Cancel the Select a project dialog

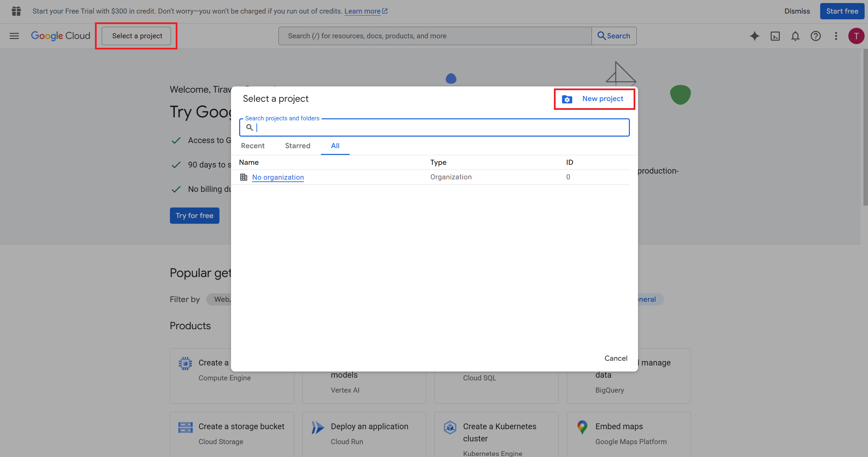click(616, 358)
